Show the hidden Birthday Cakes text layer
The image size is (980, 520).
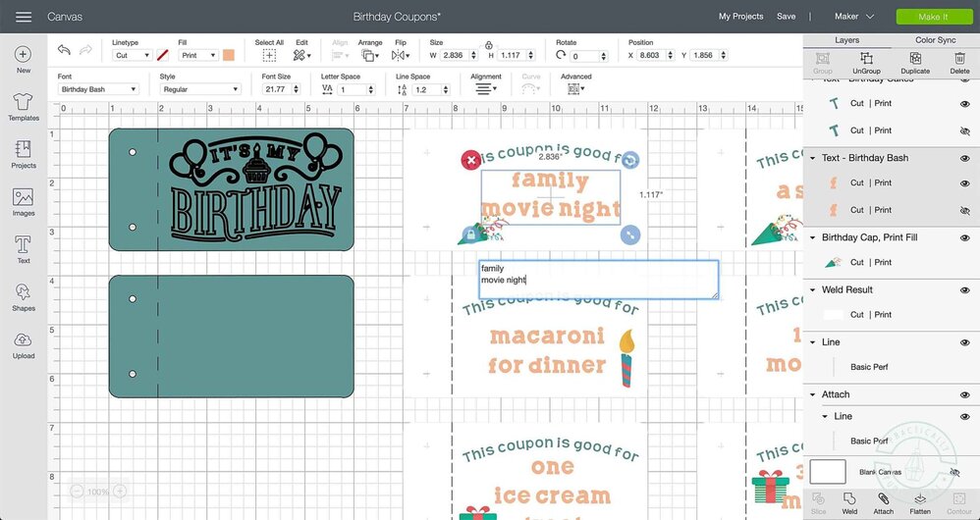(x=965, y=131)
